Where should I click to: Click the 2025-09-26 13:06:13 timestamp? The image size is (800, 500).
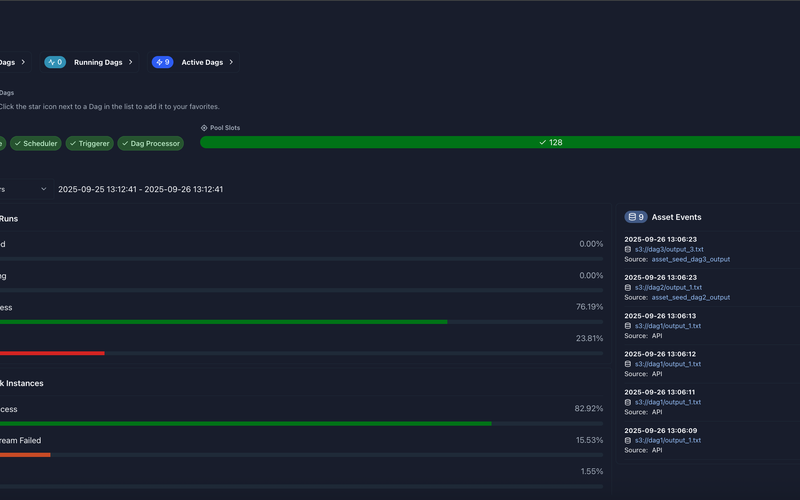point(660,316)
